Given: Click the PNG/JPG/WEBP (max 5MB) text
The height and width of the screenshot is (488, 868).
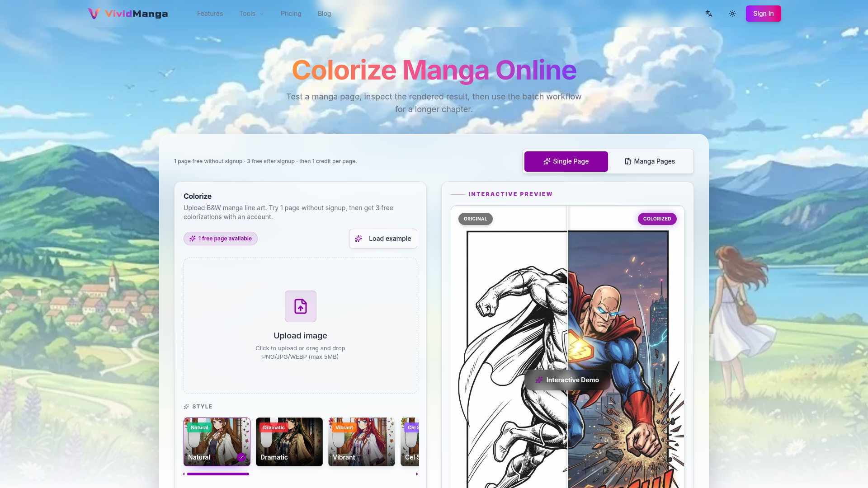Looking at the screenshot, I should coord(300,357).
